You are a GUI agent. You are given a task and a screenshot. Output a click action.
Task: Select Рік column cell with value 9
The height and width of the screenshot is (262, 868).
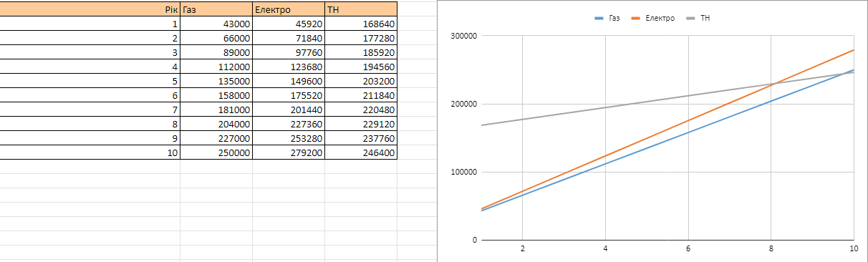point(90,138)
